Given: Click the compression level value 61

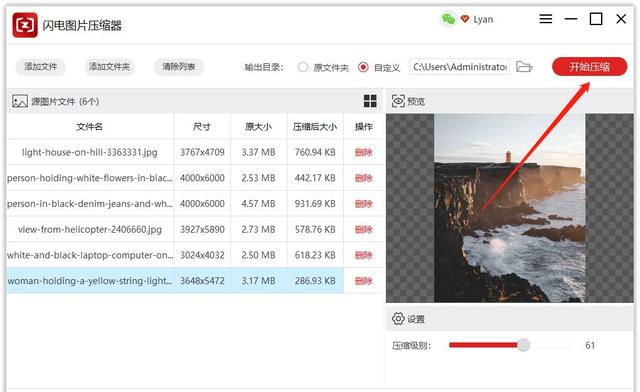Looking at the screenshot, I should coord(590,345).
